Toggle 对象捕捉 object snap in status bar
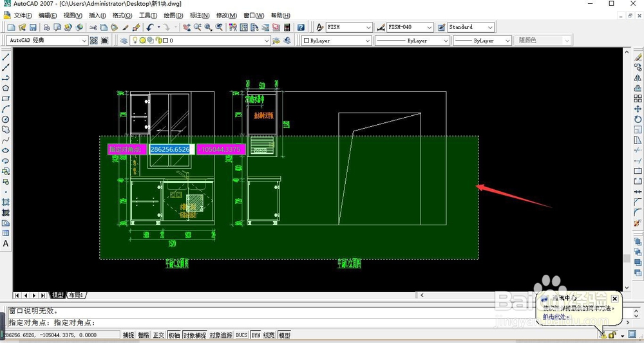The image size is (644, 343). [194, 335]
